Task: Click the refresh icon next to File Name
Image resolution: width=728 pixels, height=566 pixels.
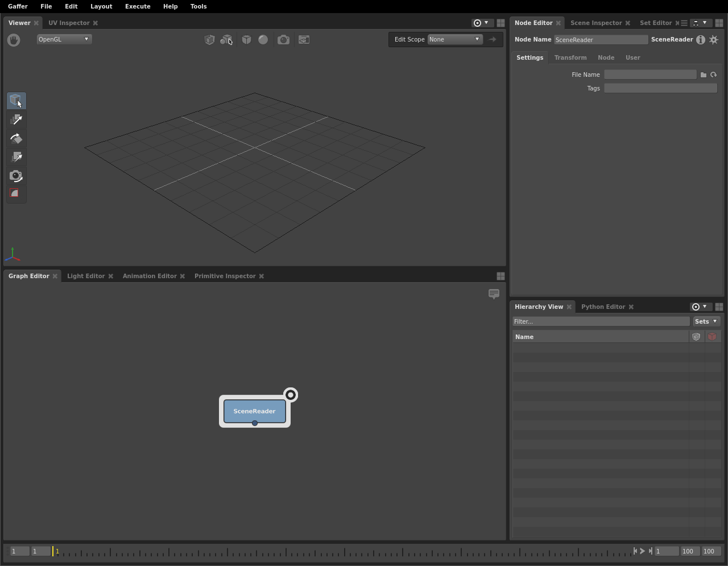Action: pyautogui.click(x=714, y=75)
